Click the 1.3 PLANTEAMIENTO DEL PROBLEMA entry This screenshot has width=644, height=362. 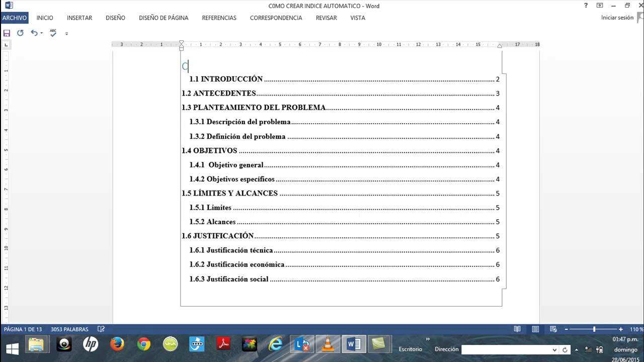(341, 108)
